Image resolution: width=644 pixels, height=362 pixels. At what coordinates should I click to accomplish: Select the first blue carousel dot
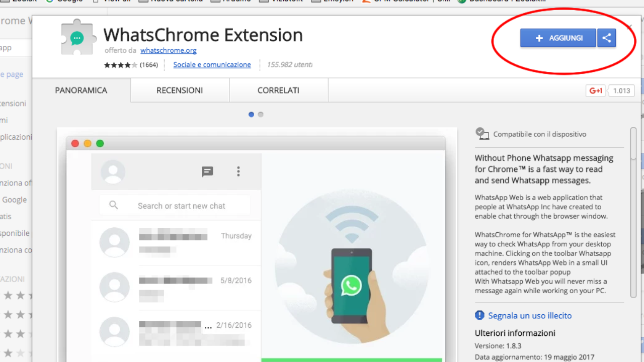pyautogui.click(x=252, y=115)
